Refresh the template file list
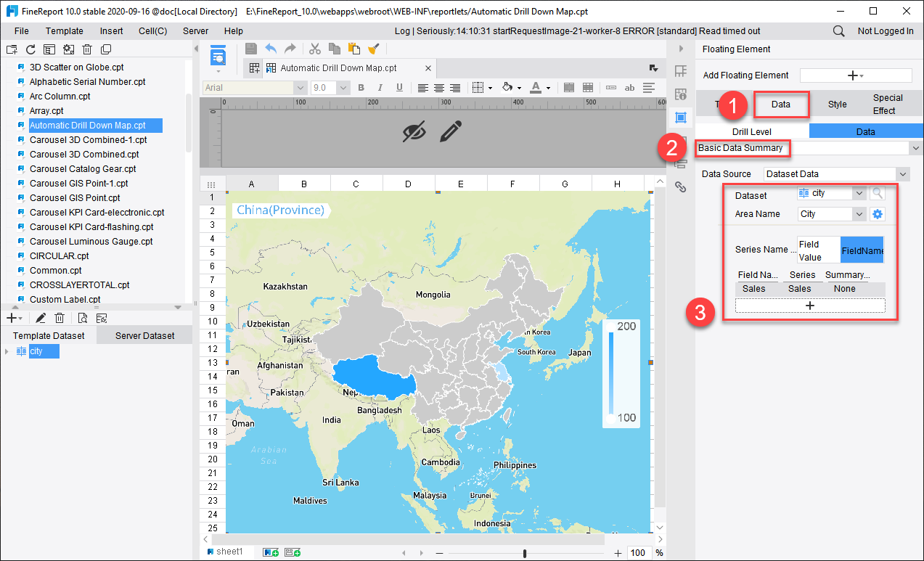This screenshot has width=924, height=561. (30, 49)
